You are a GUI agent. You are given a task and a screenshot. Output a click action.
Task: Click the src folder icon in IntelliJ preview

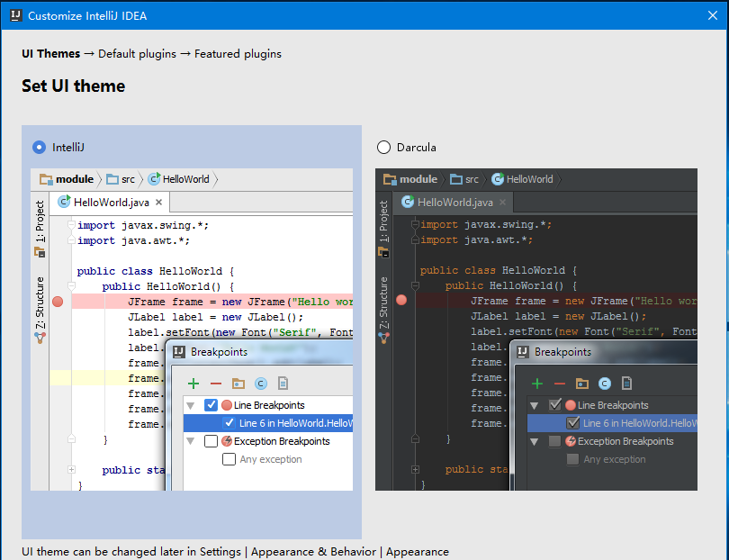(112, 179)
